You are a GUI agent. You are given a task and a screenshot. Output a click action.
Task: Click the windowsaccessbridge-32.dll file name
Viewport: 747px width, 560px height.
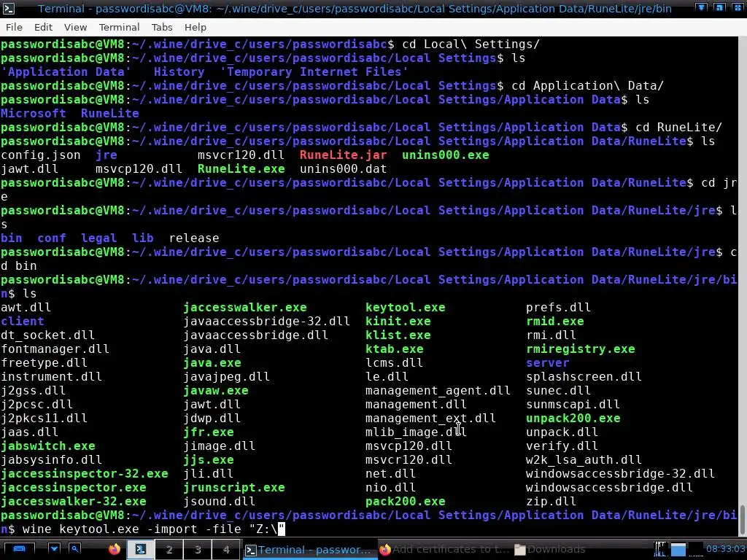click(620, 474)
